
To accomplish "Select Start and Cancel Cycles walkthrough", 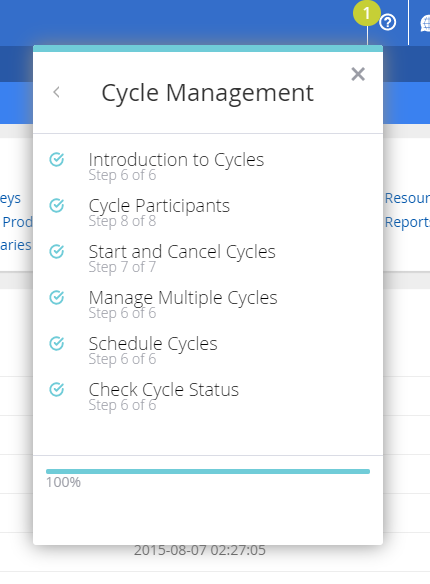I will pos(182,252).
